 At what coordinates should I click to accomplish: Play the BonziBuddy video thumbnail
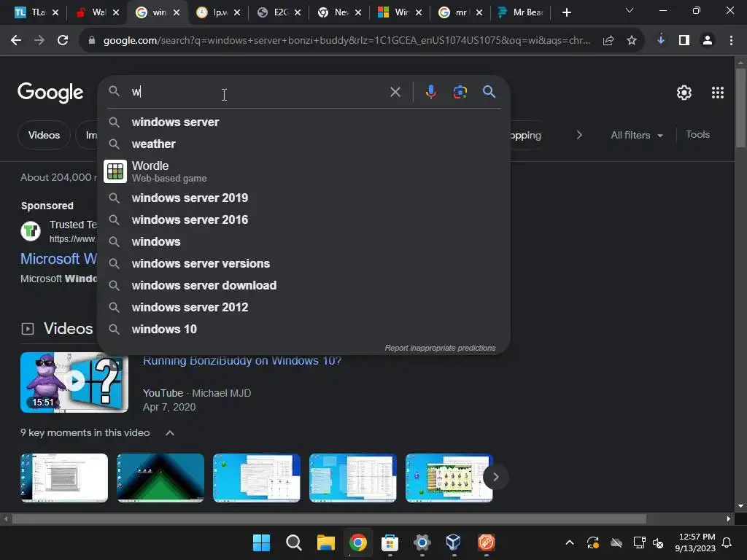click(74, 382)
